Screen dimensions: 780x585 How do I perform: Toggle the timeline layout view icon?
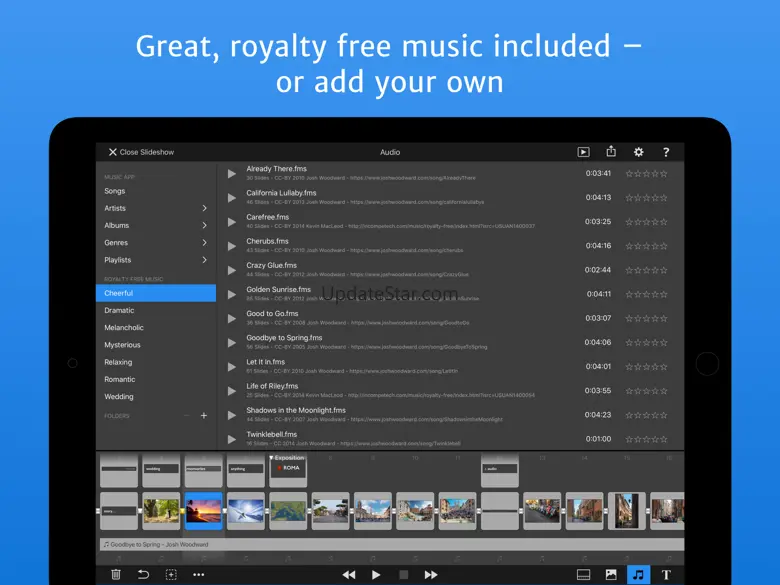584,575
